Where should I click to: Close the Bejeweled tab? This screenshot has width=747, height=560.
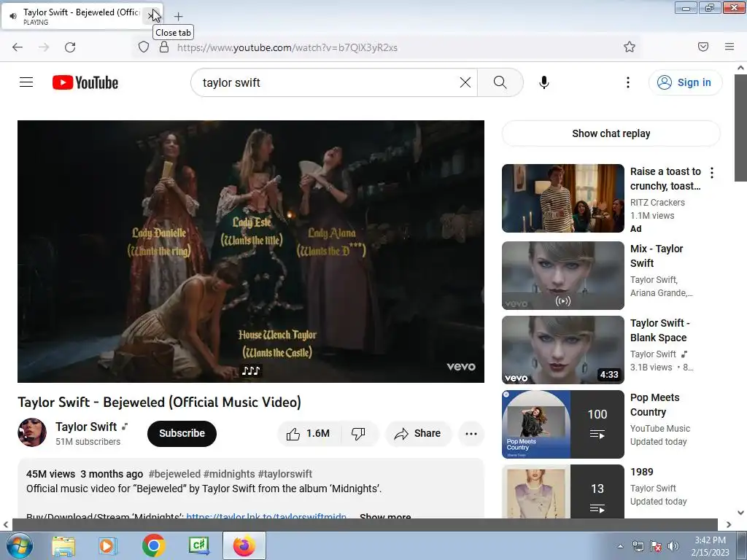[152, 16]
